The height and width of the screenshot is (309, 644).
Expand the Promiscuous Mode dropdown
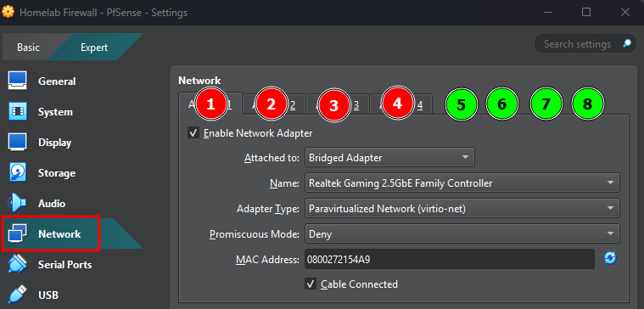click(x=462, y=234)
